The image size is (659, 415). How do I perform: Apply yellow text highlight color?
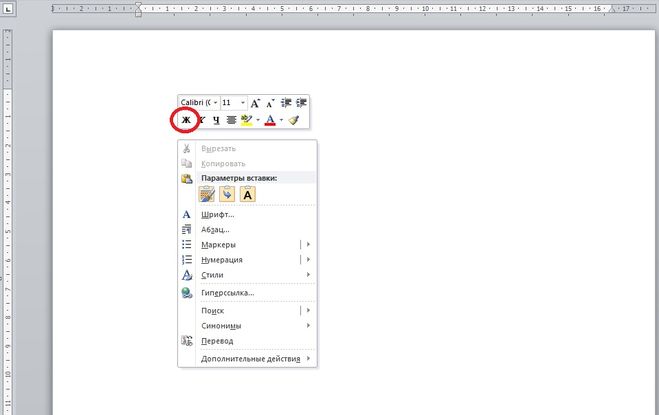pyautogui.click(x=246, y=120)
